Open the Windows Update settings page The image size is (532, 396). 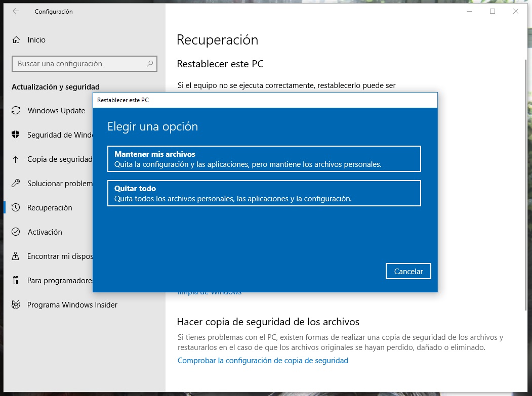[56, 110]
